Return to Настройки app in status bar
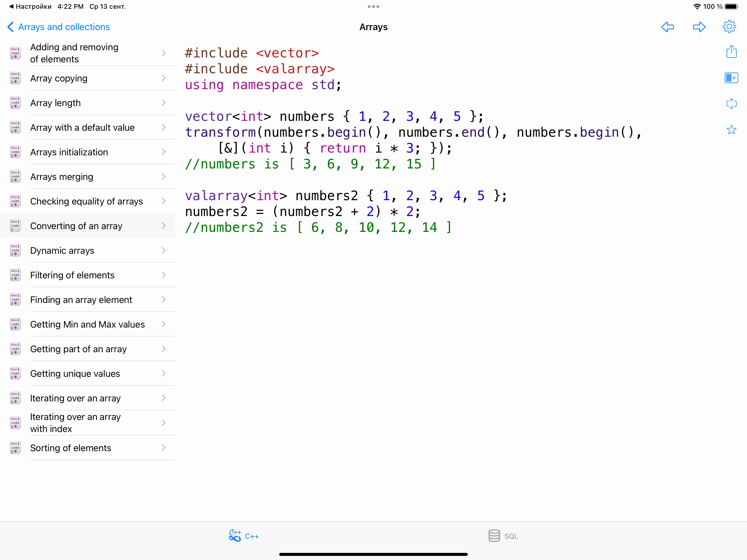This screenshot has width=747, height=560. [30, 6]
